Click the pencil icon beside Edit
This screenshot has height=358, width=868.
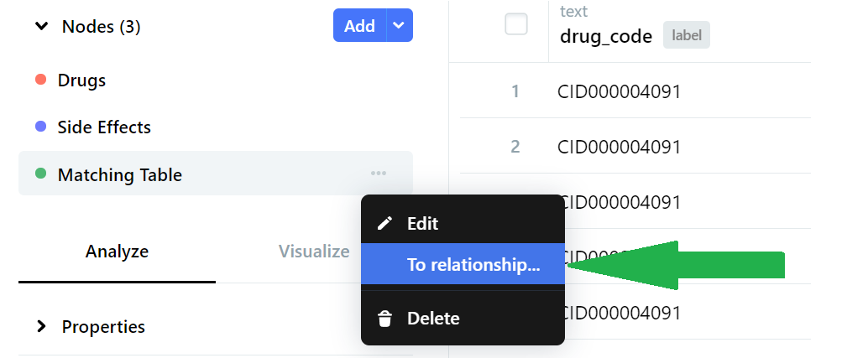385,224
